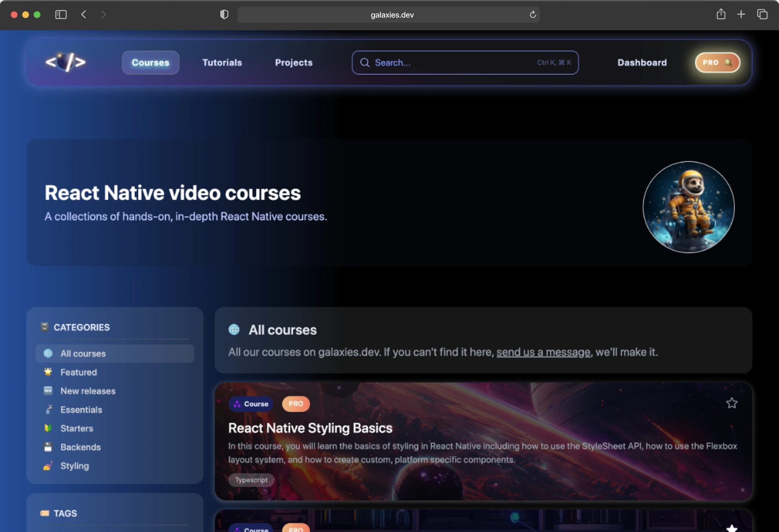Image resolution: width=779 pixels, height=532 pixels.
Task: Click the New releases icon
Action: pos(48,391)
